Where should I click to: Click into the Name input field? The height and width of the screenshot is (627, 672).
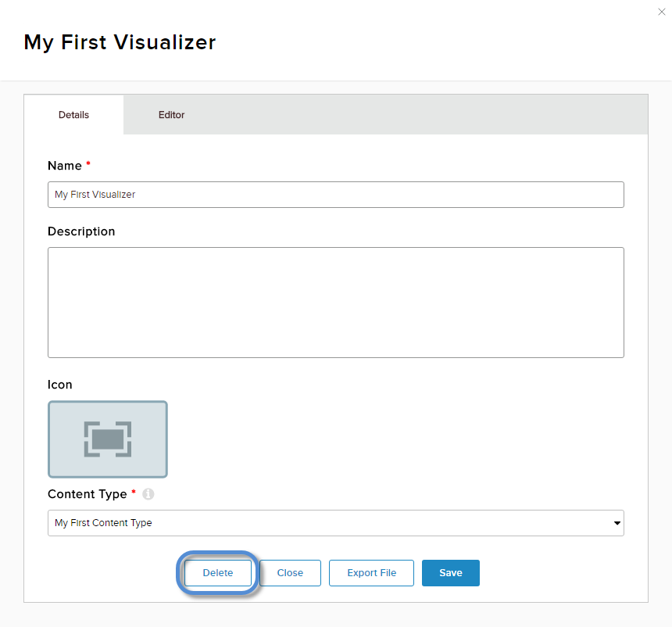(335, 195)
